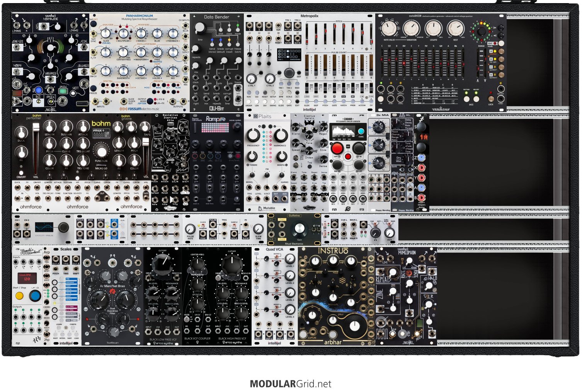Click the Clock BPM display reading 120
This screenshot has width=582, height=392.
click(x=27, y=278)
